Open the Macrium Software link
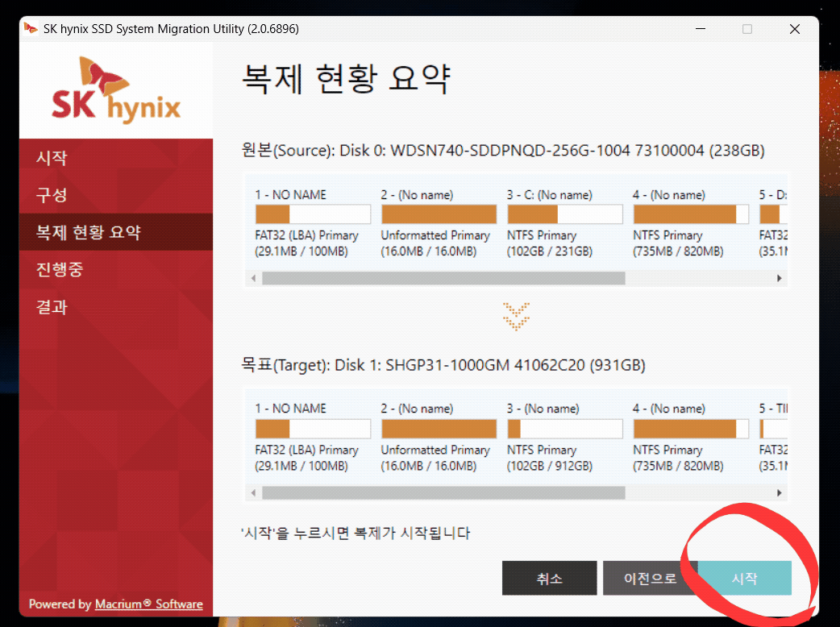The height and width of the screenshot is (627, 840). tap(149, 604)
